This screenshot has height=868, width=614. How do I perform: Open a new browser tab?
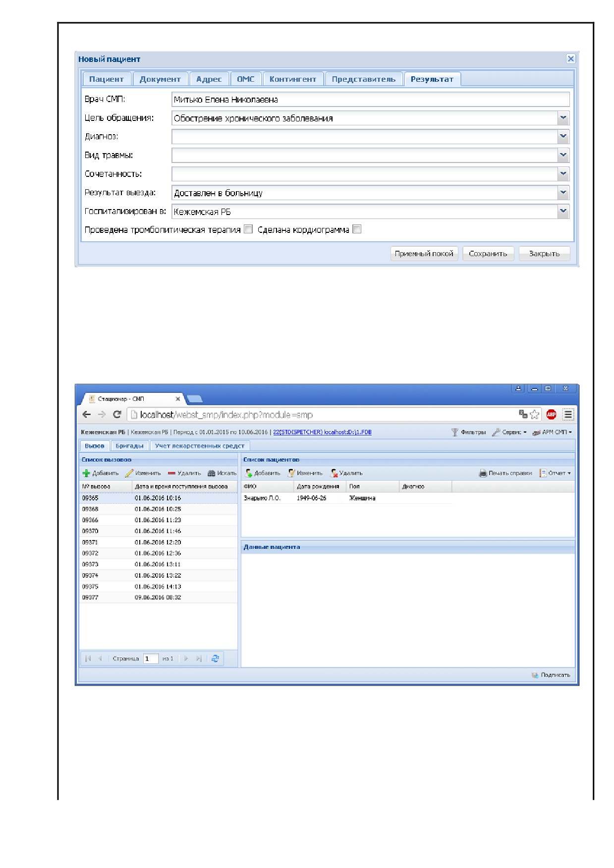point(195,399)
